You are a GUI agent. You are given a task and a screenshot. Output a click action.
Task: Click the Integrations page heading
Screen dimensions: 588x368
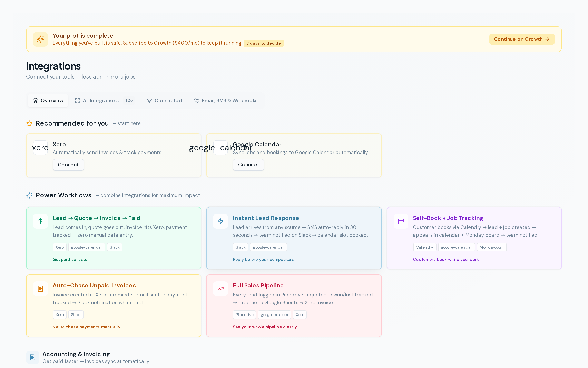(53, 66)
